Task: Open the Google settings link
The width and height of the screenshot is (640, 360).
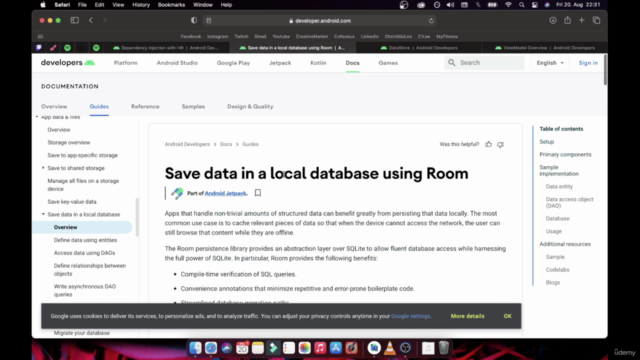Action: tap(411, 316)
